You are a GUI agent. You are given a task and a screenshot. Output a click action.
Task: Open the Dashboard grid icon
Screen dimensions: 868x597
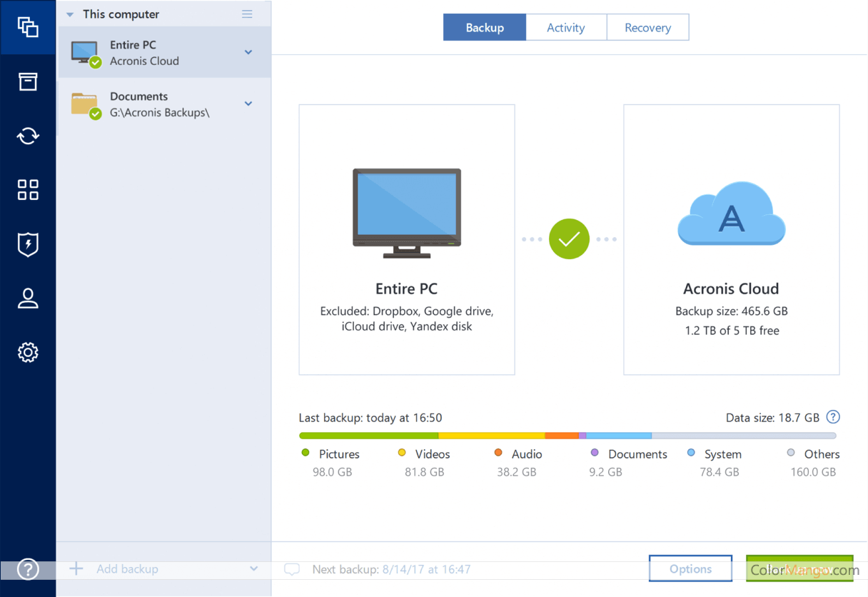coord(28,189)
